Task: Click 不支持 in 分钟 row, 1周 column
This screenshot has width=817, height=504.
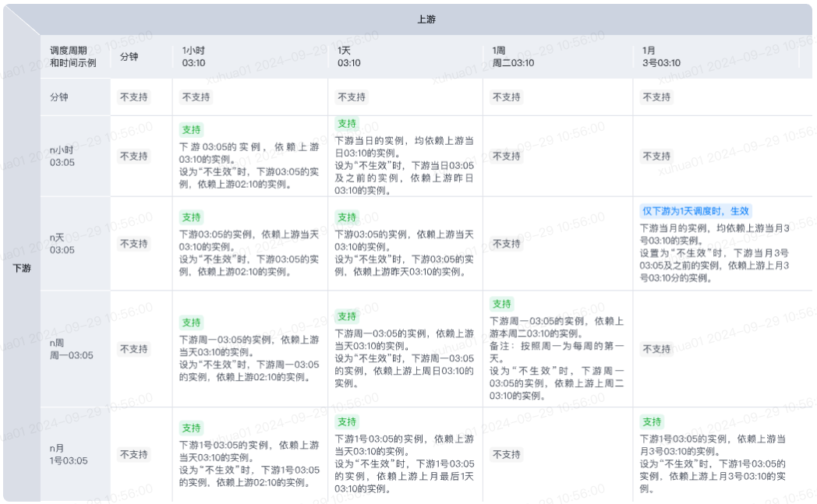Action: pyautogui.click(x=507, y=97)
